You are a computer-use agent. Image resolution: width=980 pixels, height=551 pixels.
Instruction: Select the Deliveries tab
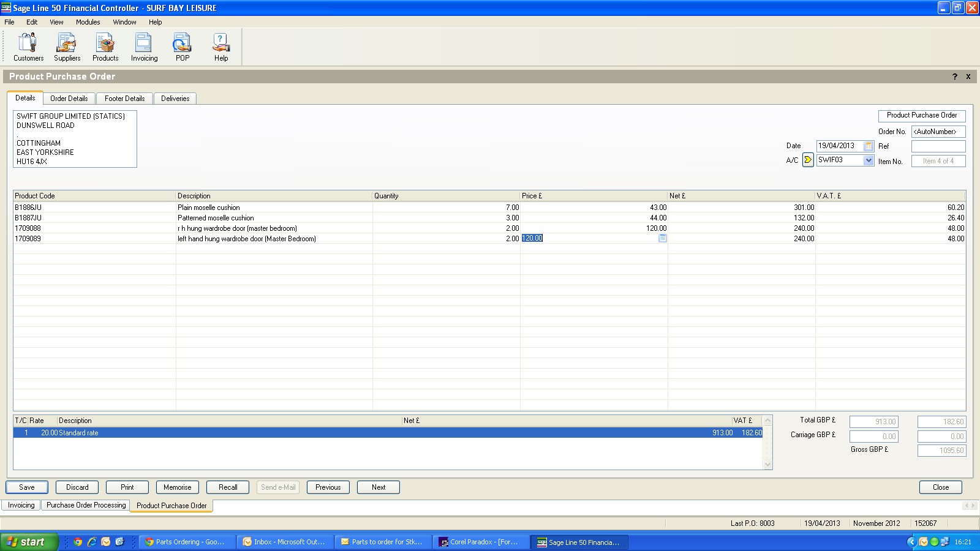tap(175, 99)
